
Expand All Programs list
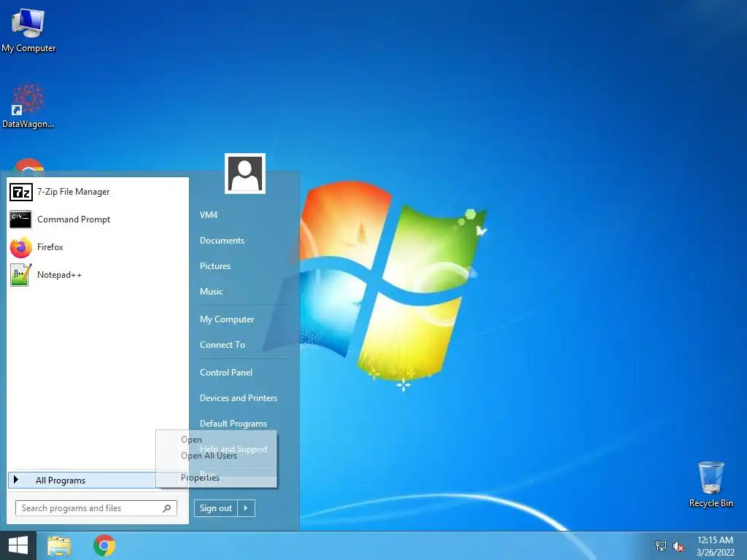click(x=82, y=480)
